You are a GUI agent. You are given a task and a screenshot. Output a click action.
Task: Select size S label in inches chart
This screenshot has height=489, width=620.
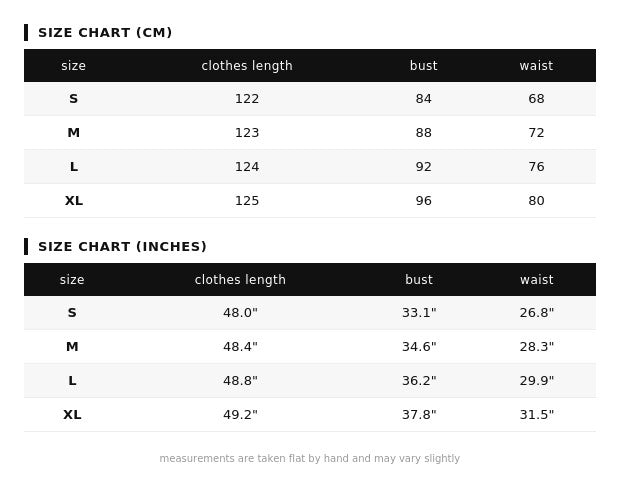72,313
